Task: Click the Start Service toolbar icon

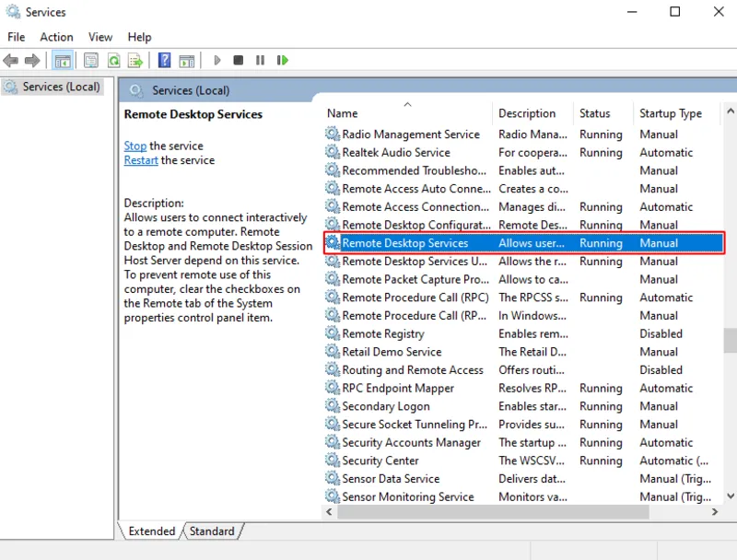Action: [x=216, y=60]
